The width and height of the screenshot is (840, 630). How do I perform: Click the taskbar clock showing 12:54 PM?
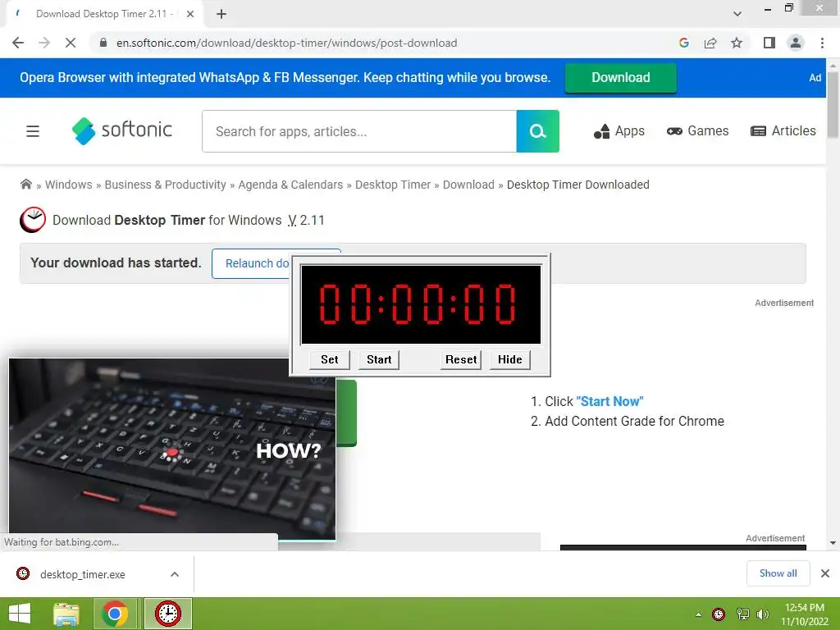coord(804,608)
